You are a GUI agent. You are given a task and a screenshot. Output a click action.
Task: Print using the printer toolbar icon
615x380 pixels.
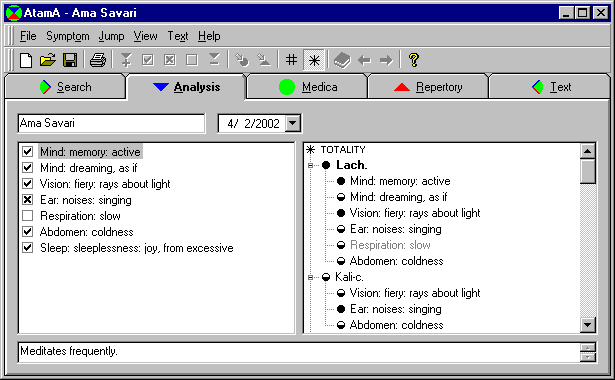click(98, 60)
